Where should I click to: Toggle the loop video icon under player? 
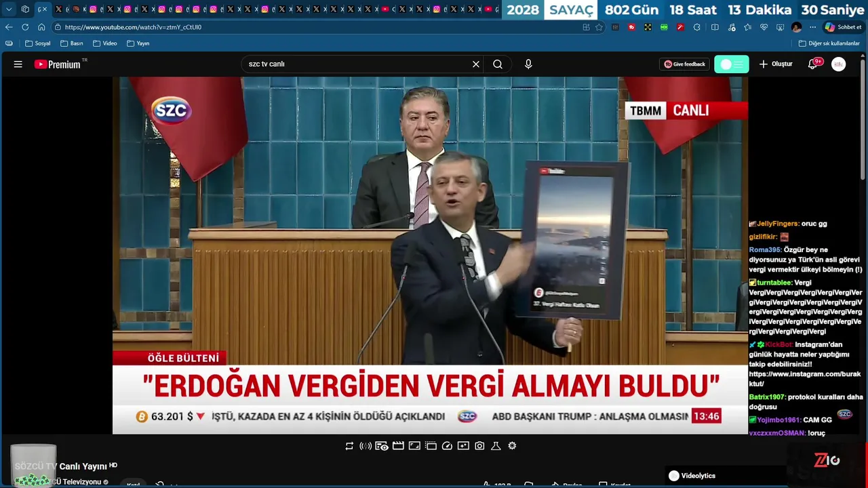[349, 446]
